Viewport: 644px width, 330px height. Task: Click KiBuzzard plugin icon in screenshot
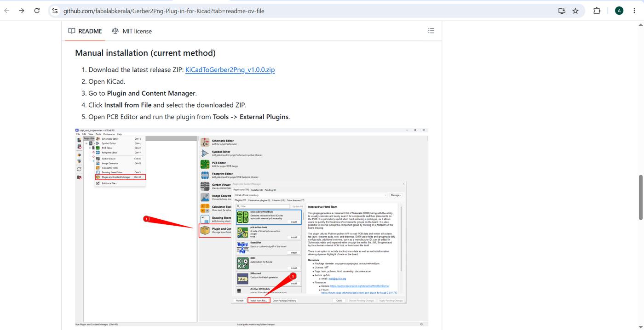pos(242,279)
